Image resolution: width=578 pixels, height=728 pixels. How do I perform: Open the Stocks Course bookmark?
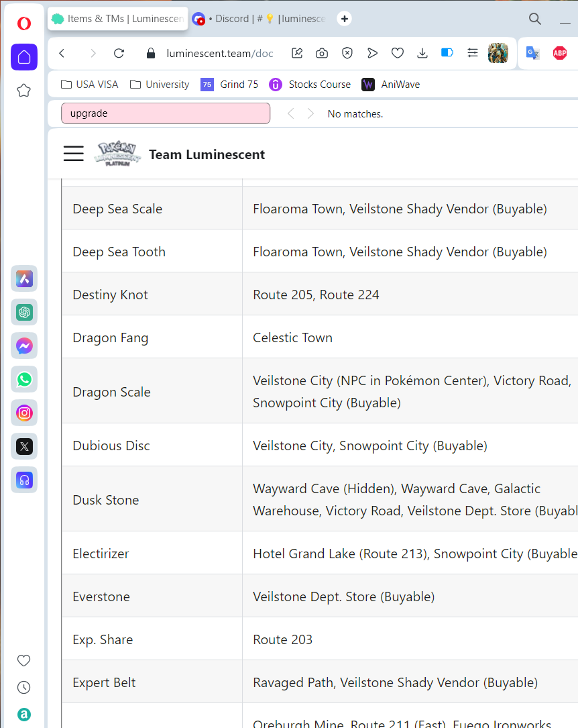coord(310,85)
